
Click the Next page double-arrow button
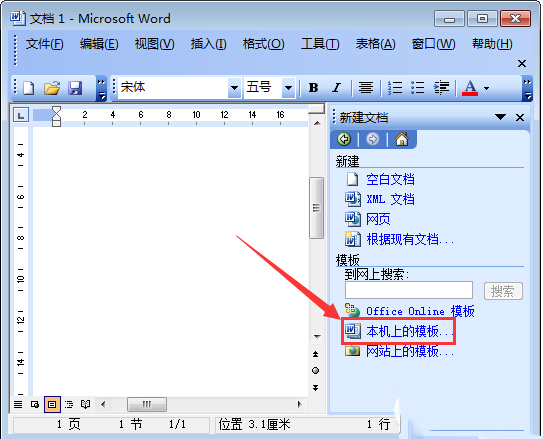coord(315,387)
